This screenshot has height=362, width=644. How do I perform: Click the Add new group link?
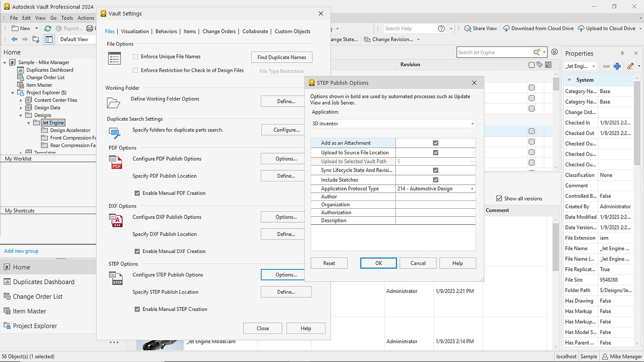click(x=21, y=251)
